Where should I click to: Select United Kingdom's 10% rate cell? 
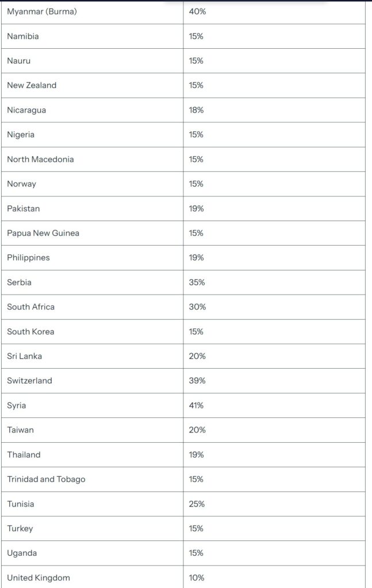pos(197,578)
